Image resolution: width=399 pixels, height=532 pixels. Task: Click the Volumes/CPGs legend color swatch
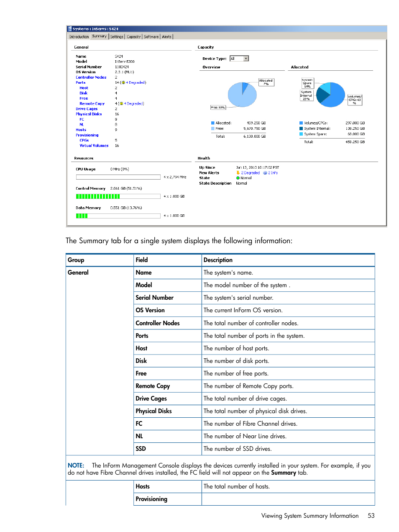pyautogui.click(x=301, y=123)
